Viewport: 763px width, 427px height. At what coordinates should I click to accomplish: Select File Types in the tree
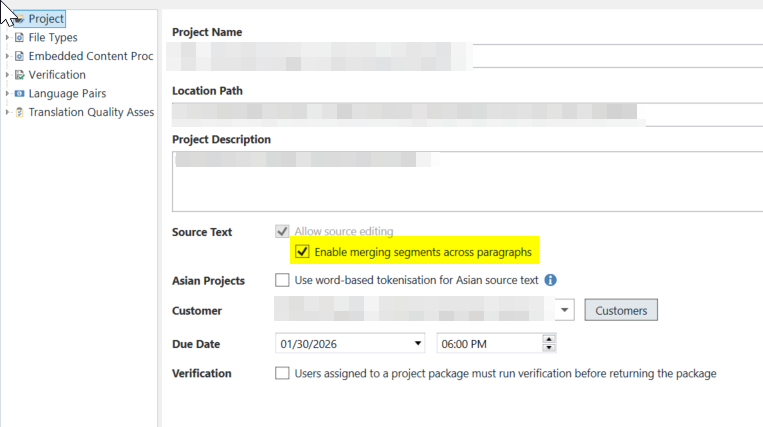click(x=53, y=37)
